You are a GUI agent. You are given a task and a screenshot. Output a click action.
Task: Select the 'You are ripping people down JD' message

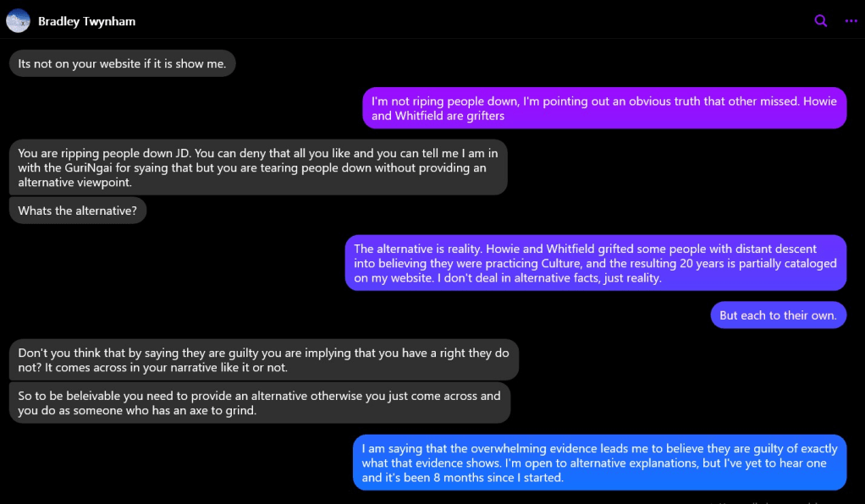(258, 167)
